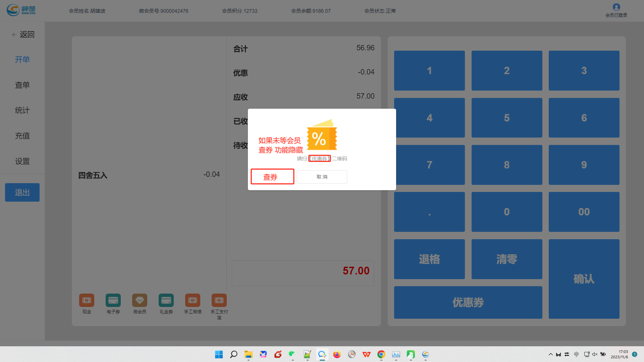Open the 统计 sidebar menu
This screenshot has height=362, width=644.
point(22,110)
